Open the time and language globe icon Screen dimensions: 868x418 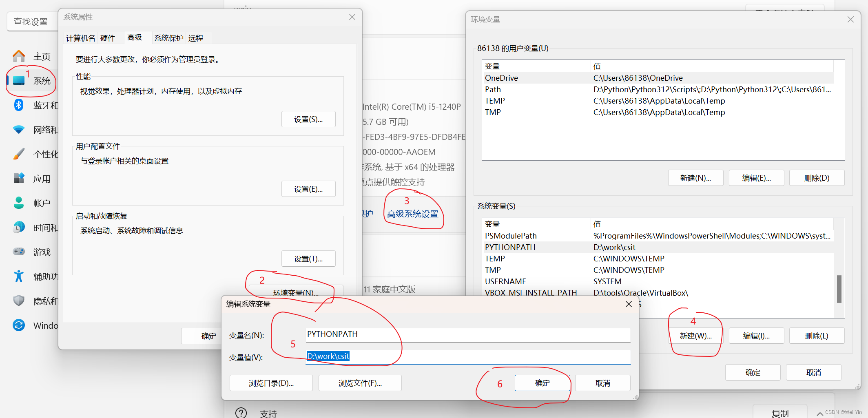coord(19,228)
